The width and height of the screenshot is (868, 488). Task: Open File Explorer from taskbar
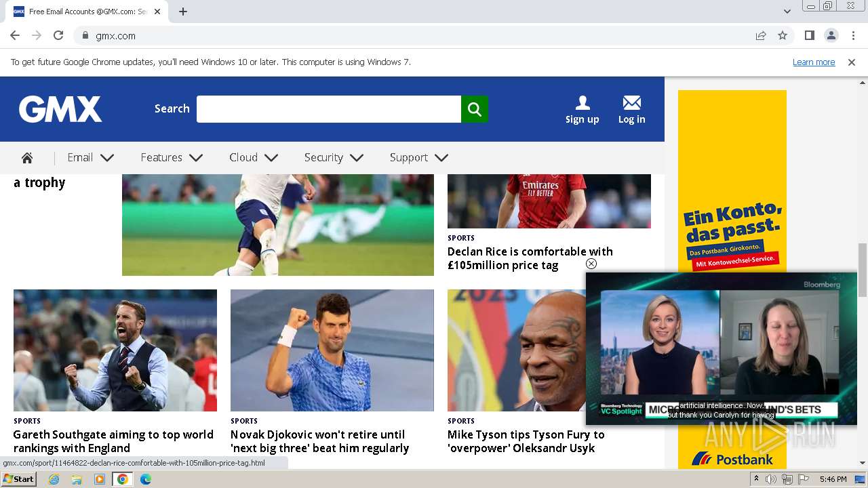(x=77, y=479)
